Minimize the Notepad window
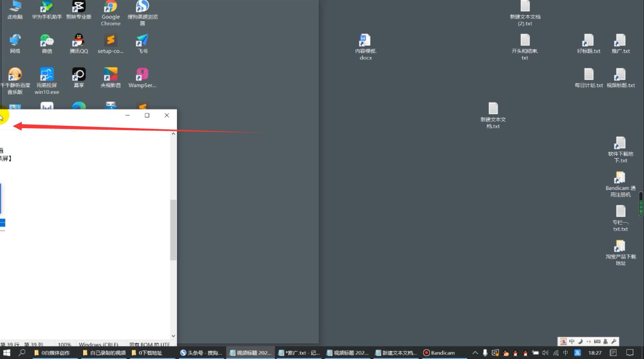The width and height of the screenshot is (644, 359). (127, 115)
